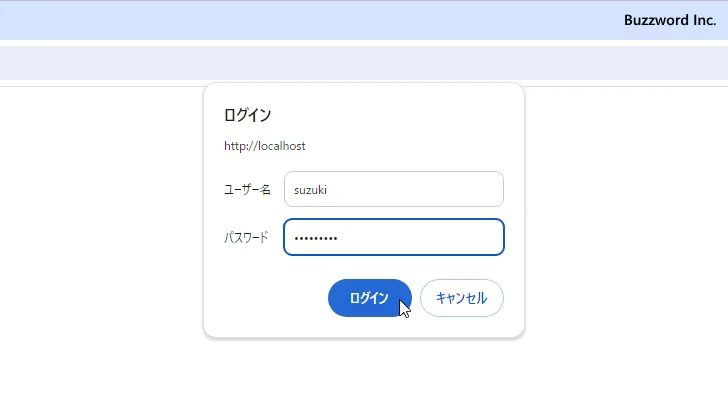Click the ユーザー名 label
728x400 pixels.
coord(247,189)
